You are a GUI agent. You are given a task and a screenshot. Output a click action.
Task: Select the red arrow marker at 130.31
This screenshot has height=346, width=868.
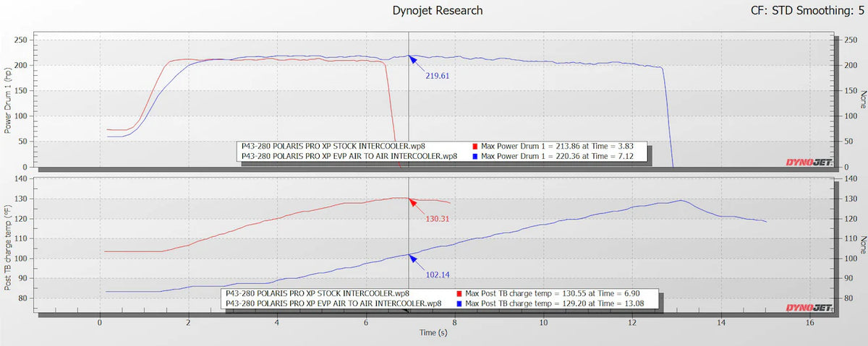(412, 200)
